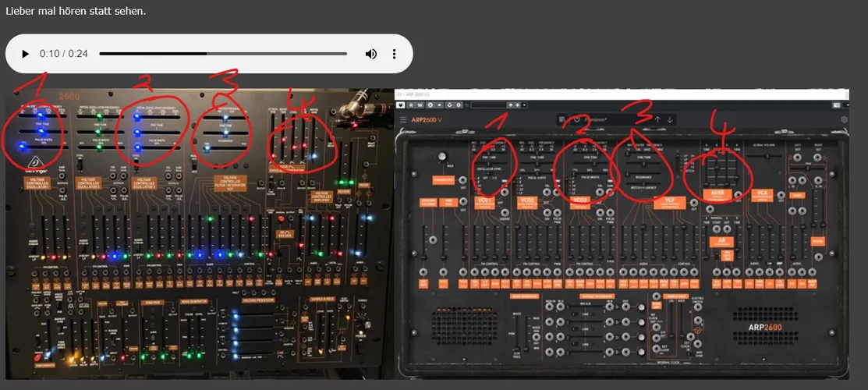This screenshot has width=868, height=390.
Task: Click the VCO1 module label
Action: click(x=484, y=203)
